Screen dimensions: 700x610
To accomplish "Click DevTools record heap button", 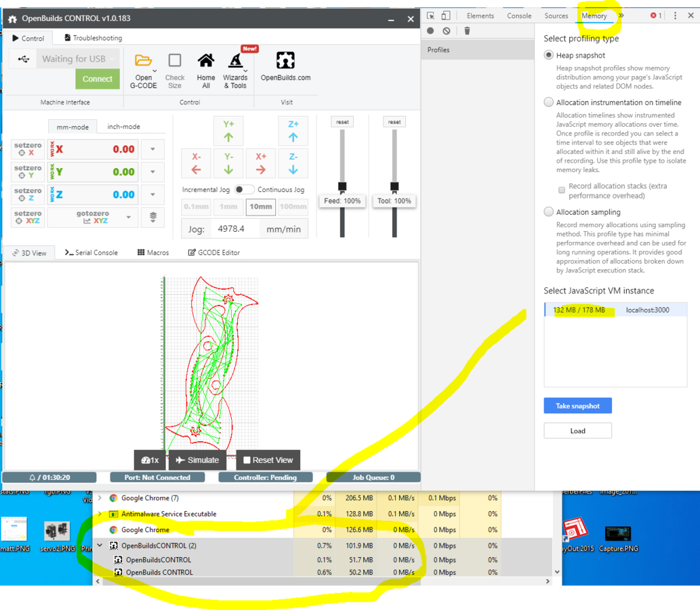I will pos(430,30).
